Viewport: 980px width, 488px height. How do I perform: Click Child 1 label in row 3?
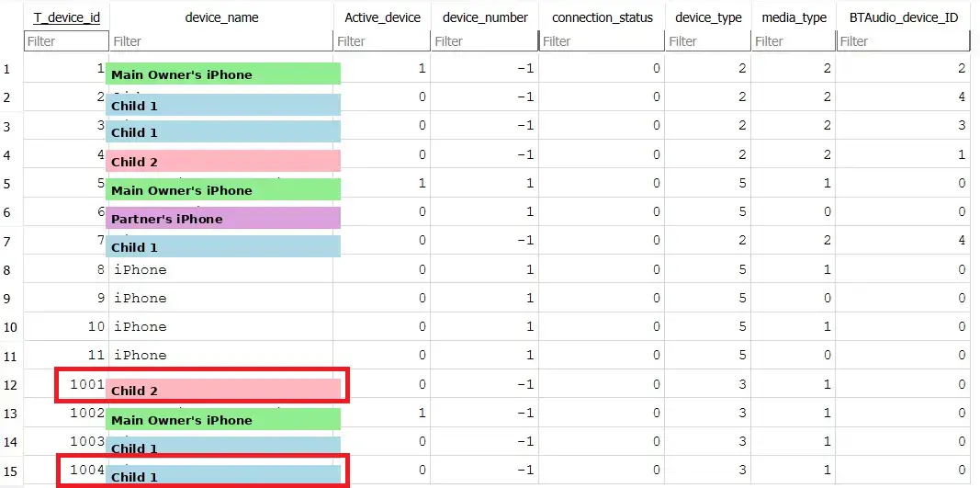point(223,131)
